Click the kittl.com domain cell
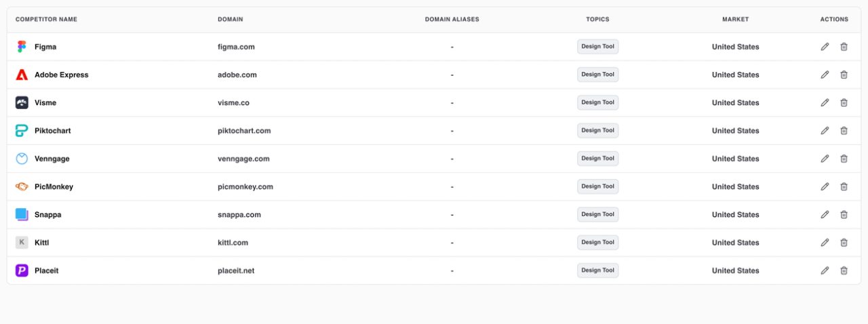Screen dimensions: 868x324 233,243
